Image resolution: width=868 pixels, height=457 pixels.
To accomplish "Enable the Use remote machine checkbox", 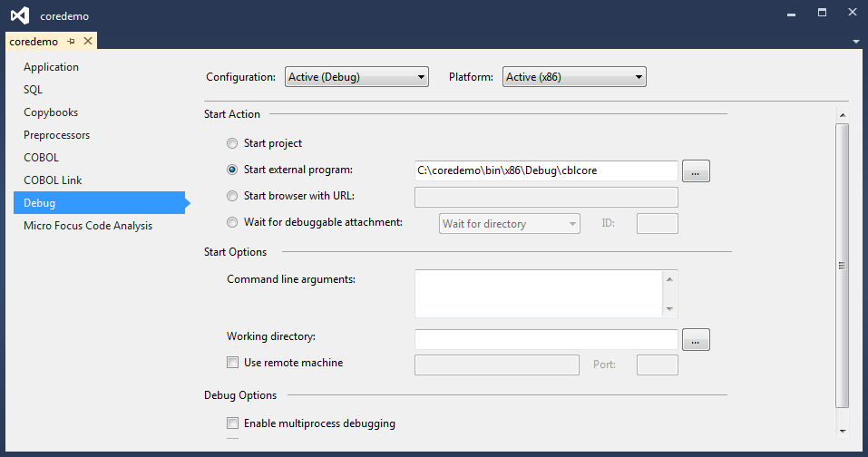I will pos(233,363).
